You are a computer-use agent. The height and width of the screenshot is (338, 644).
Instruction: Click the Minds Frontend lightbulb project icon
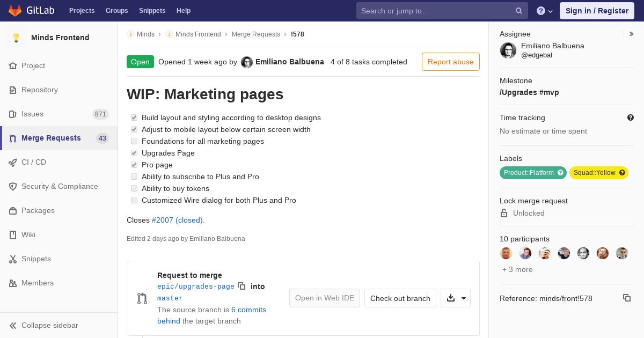coord(16,38)
